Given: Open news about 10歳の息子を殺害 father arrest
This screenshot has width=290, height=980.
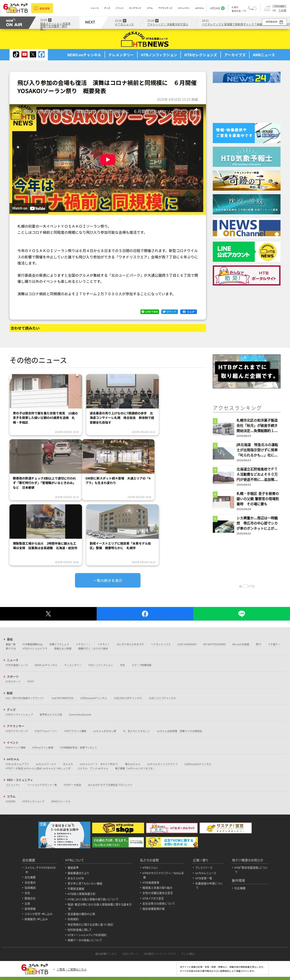Looking at the screenshot, I should click(x=46, y=404).
